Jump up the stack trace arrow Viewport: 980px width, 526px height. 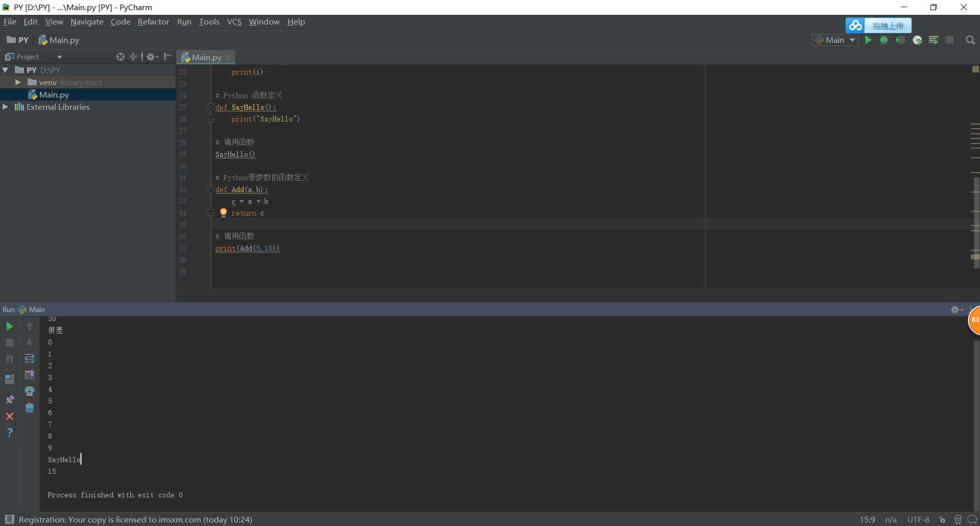30,326
